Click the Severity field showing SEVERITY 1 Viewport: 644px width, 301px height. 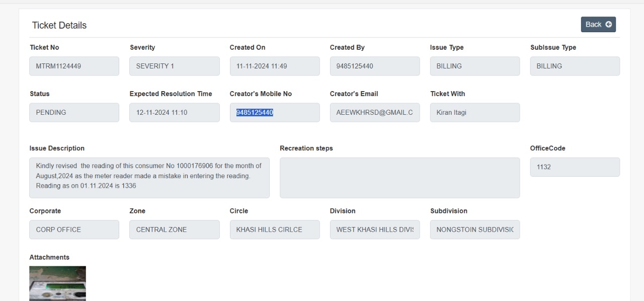175,66
